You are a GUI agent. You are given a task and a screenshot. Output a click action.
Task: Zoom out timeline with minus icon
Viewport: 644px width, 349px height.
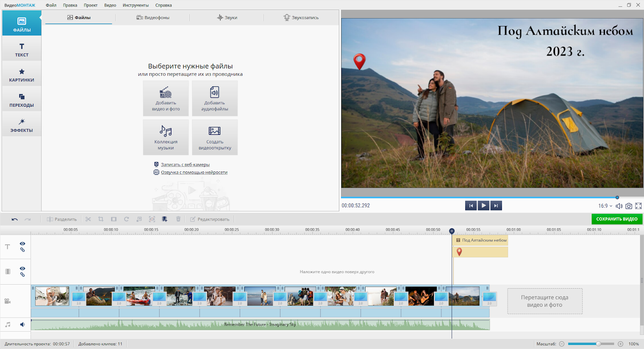tap(562, 344)
